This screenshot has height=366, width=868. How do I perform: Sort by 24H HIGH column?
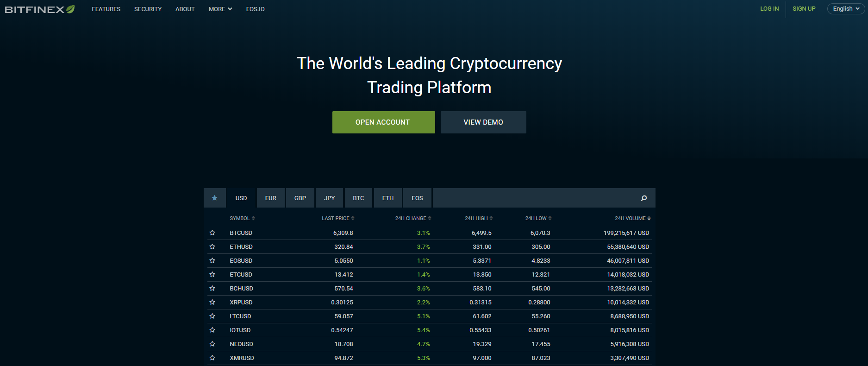pyautogui.click(x=479, y=218)
